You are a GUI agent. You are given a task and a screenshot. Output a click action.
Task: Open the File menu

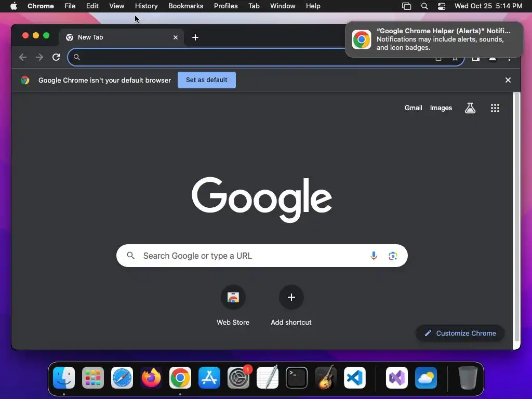pyautogui.click(x=70, y=6)
